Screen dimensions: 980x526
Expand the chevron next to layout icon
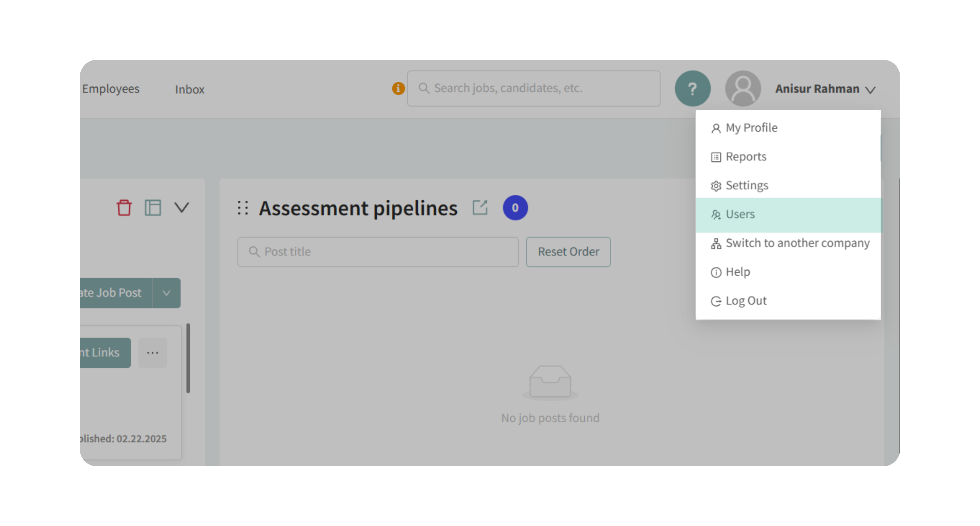coord(182,208)
